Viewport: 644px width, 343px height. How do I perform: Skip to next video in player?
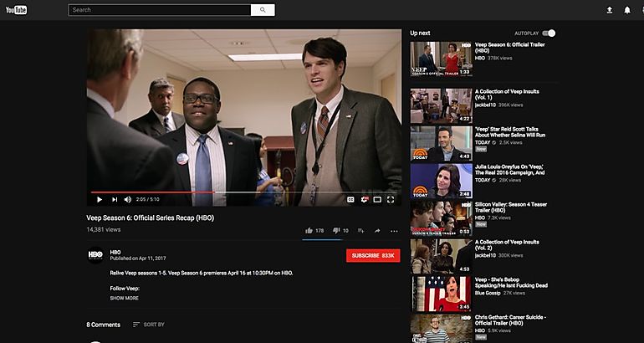click(x=115, y=200)
